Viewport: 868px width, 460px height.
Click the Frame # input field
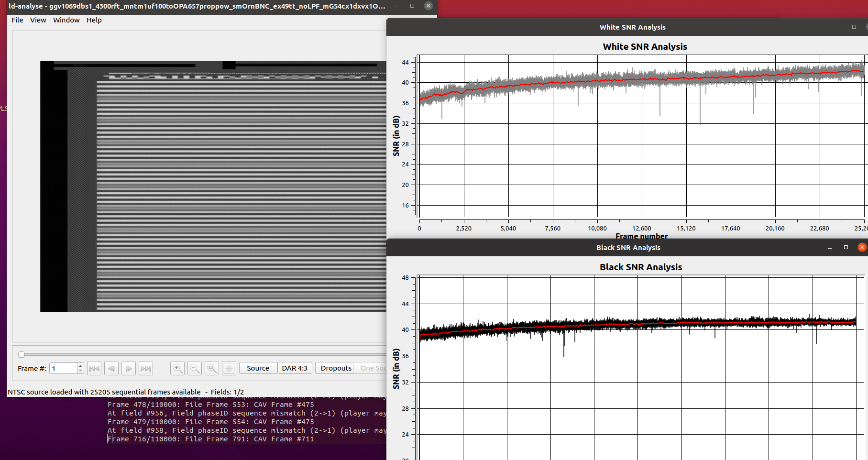coord(63,368)
